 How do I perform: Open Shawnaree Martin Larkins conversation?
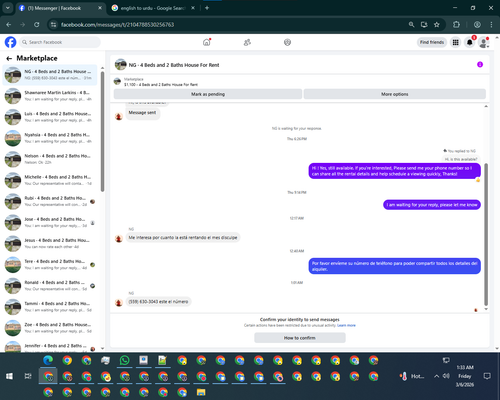click(50, 96)
